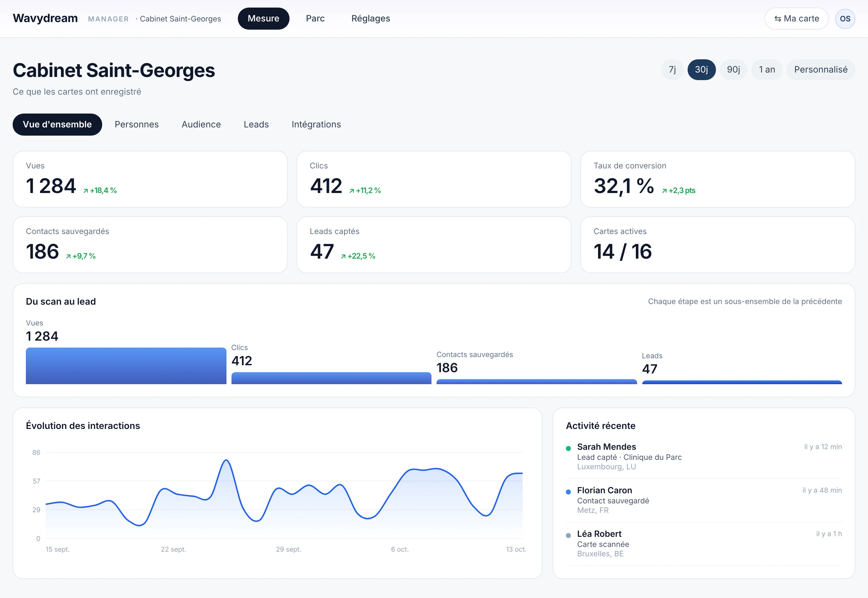This screenshot has height=598, width=868.
Task: Click the Ma carte switch button
Action: tap(796, 19)
